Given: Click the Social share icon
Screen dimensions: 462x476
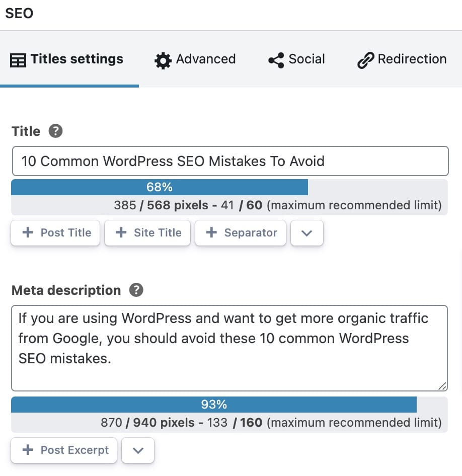Looking at the screenshot, I should [x=276, y=60].
